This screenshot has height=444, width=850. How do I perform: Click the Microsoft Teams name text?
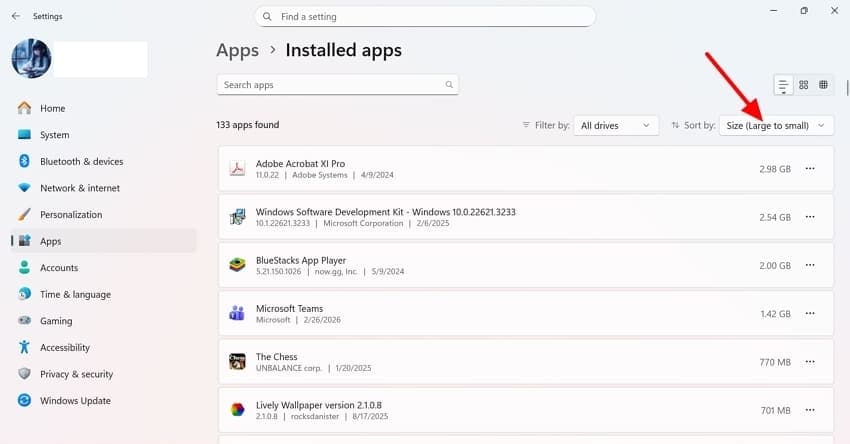pyautogui.click(x=289, y=308)
